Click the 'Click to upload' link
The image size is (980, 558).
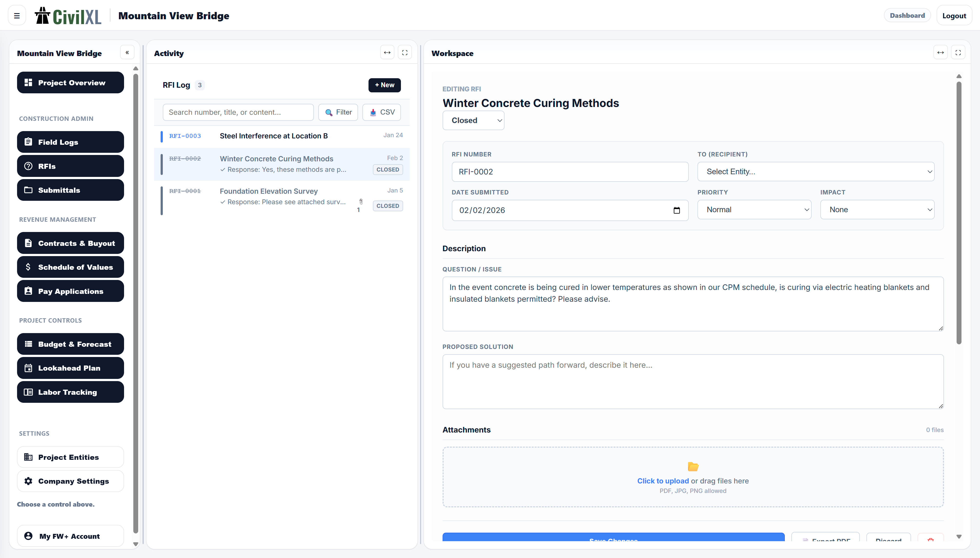663,481
